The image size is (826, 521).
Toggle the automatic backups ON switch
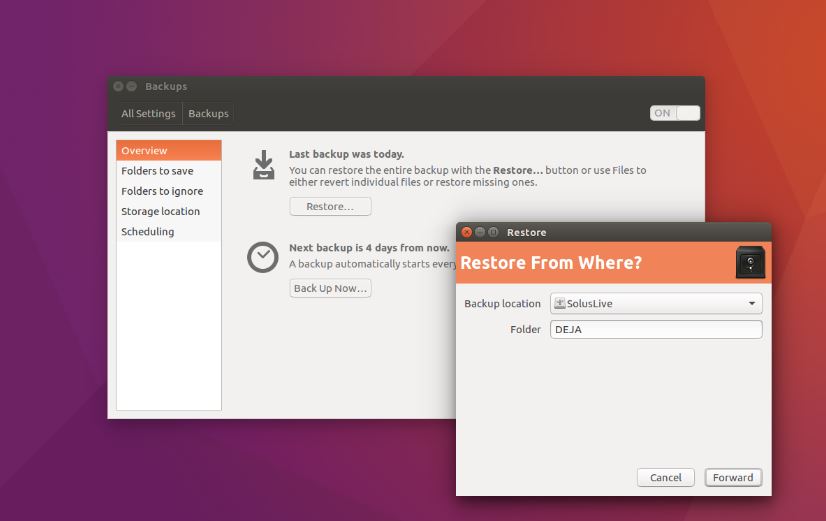tap(675, 113)
